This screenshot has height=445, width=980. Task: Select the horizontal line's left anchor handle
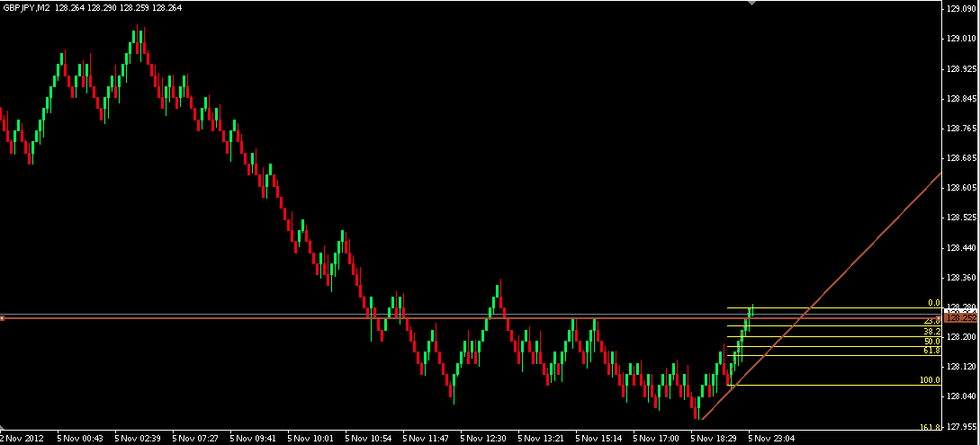2,318
